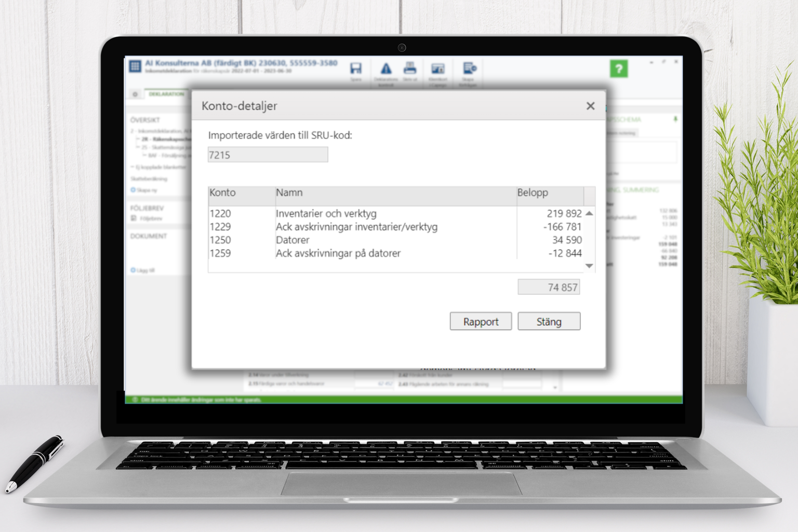The height and width of the screenshot is (532, 798).
Task: Click the settings gear beside Deklaration tab
Action: (135, 94)
